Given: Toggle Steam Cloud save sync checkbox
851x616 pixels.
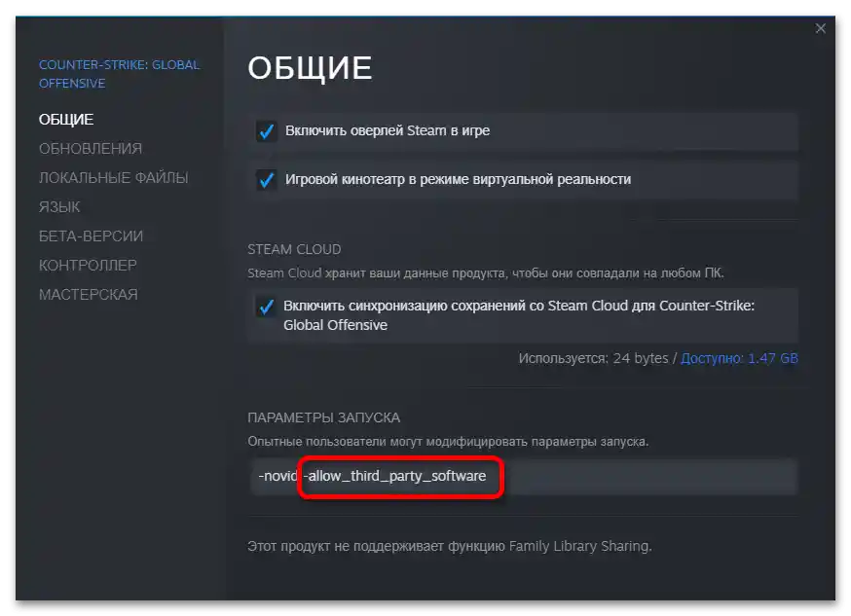Looking at the screenshot, I should 267,307.
